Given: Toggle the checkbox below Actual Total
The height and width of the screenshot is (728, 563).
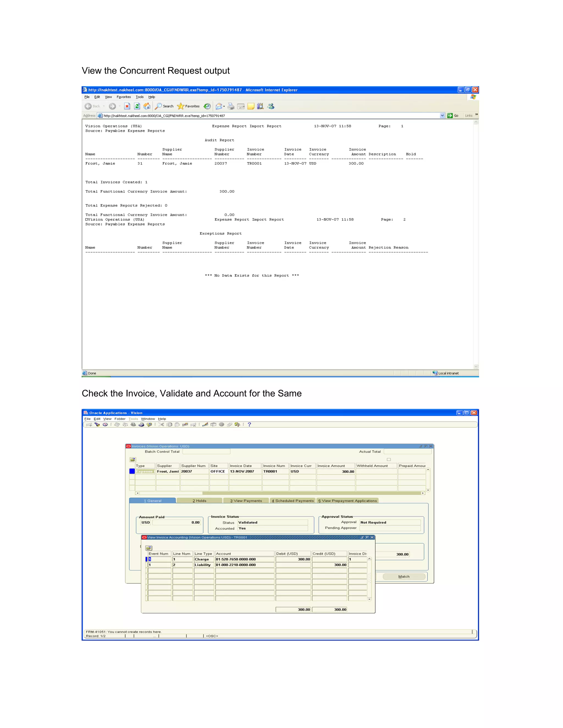Looking at the screenshot, I should (388, 459).
